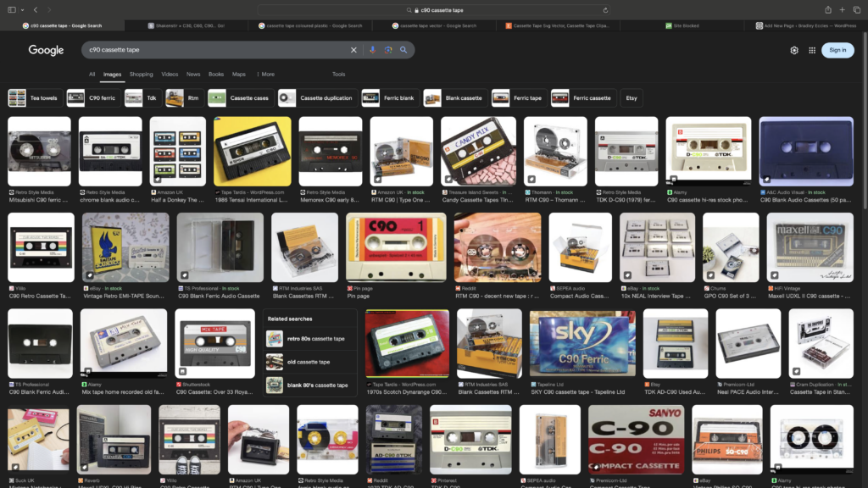Open the Maxell UDXL II C90 image

(810, 247)
